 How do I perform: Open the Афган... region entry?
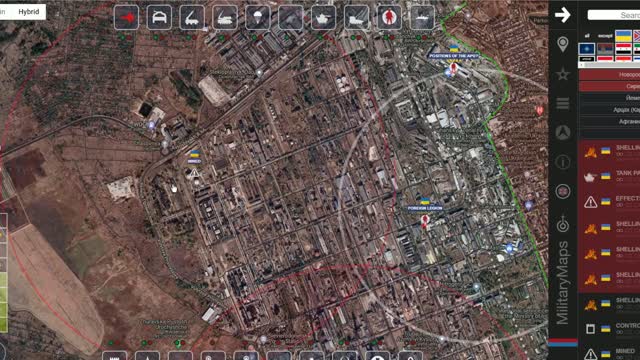610,121
